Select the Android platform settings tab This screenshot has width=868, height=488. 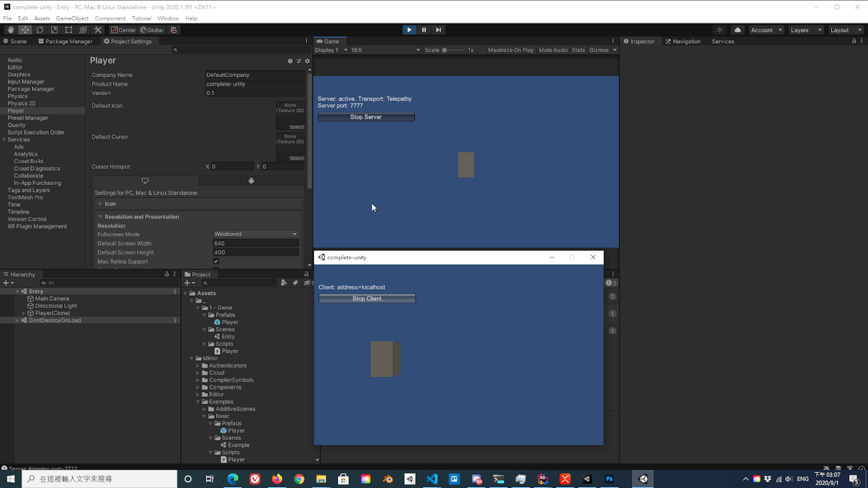[x=251, y=181]
